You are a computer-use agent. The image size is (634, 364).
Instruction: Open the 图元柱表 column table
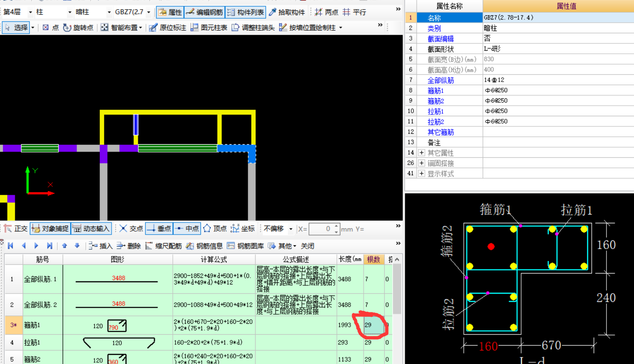click(x=209, y=28)
